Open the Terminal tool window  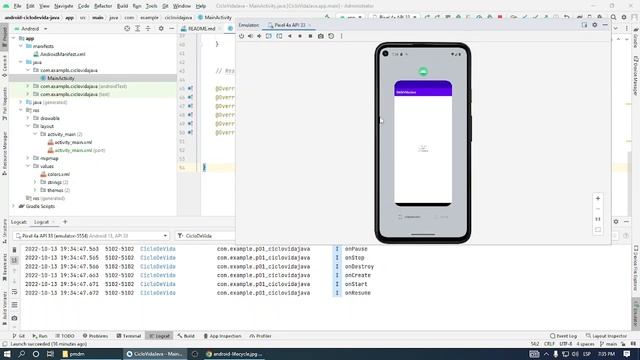[129, 336]
